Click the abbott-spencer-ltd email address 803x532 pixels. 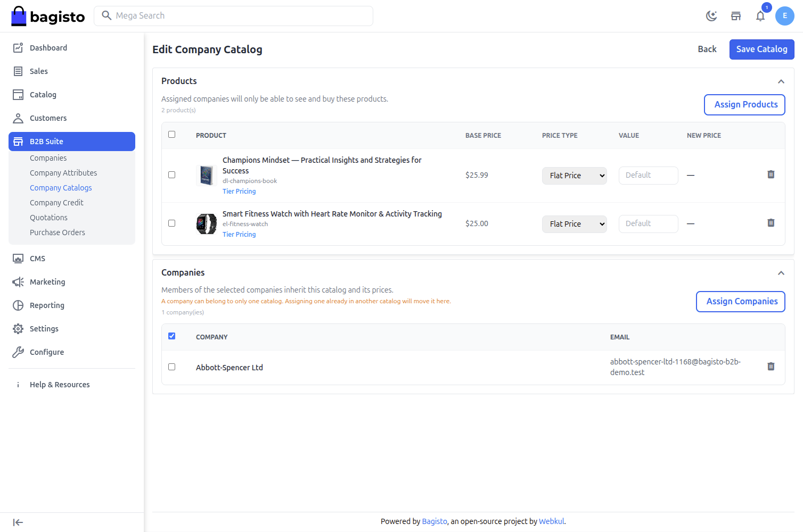(675, 367)
